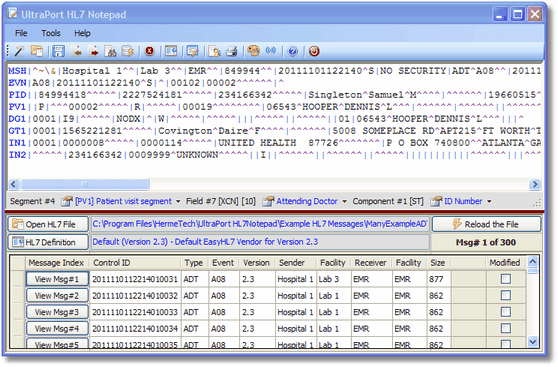Screen dimensions: 558x367
Task: Toggle Modified checkbox for Msg#1 row
Action: pyautogui.click(x=506, y=279)
